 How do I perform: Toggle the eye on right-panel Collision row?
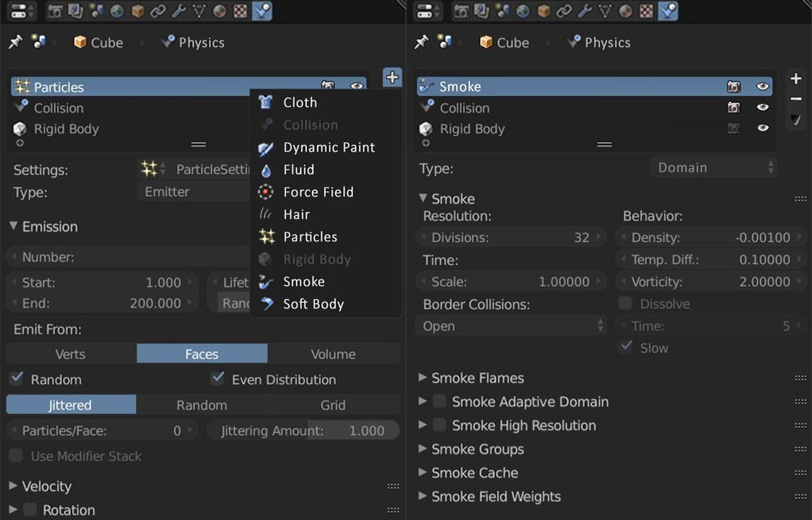tap(762, 107)
